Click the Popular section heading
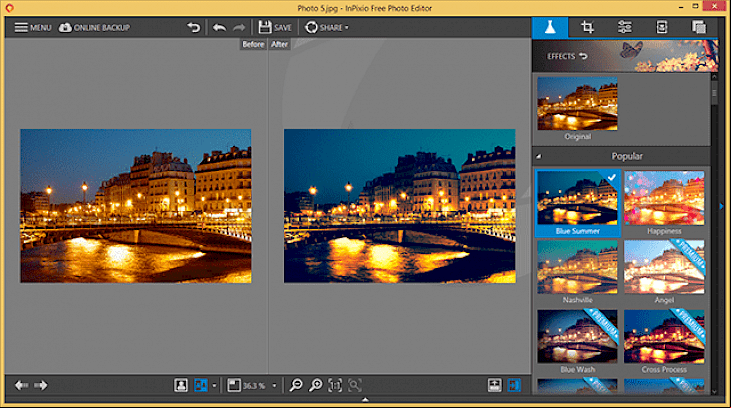Viewport: 731px width, 408px height. [627, 156]
